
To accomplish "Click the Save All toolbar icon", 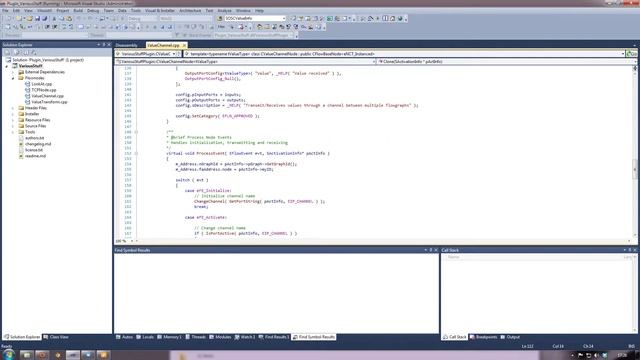I will (44, 19).
